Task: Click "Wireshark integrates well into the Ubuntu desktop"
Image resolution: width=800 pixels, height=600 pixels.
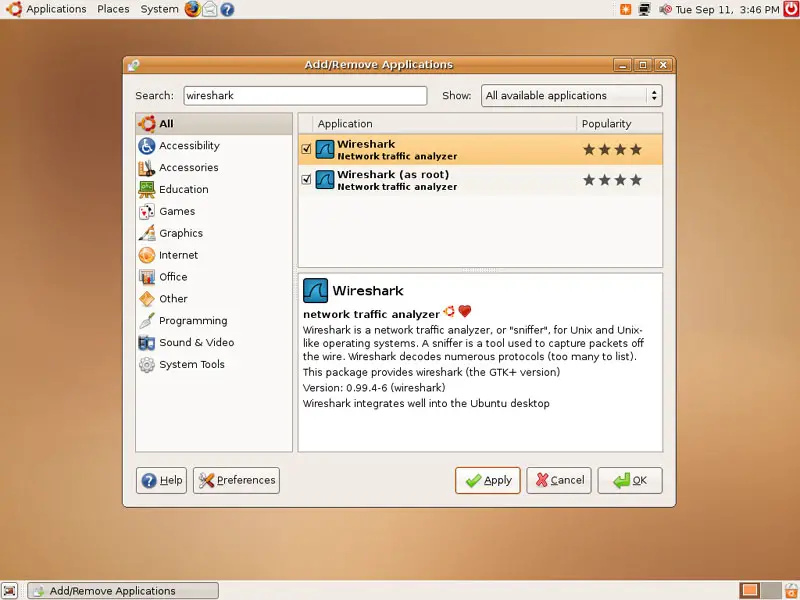Action: point(426,404)
